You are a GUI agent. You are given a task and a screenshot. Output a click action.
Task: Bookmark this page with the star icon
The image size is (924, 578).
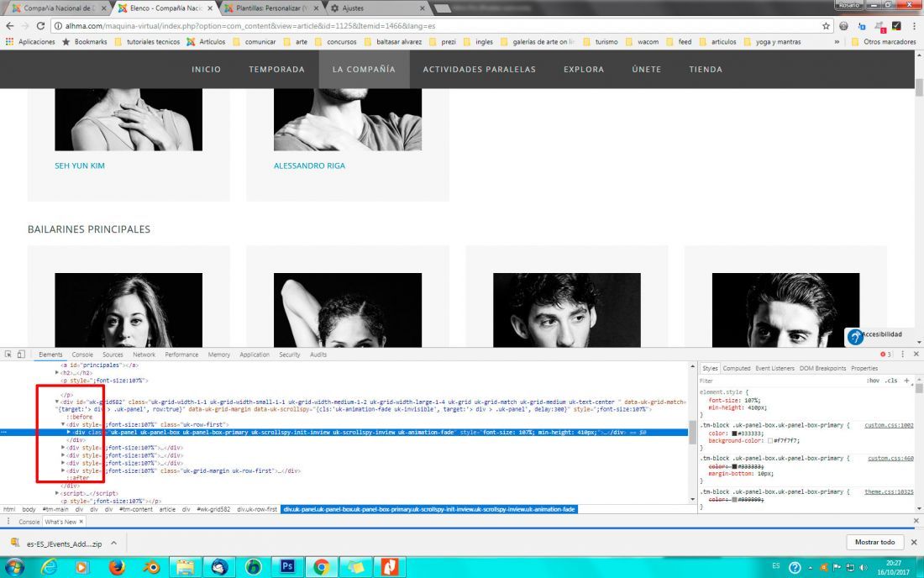pos(826,26)
